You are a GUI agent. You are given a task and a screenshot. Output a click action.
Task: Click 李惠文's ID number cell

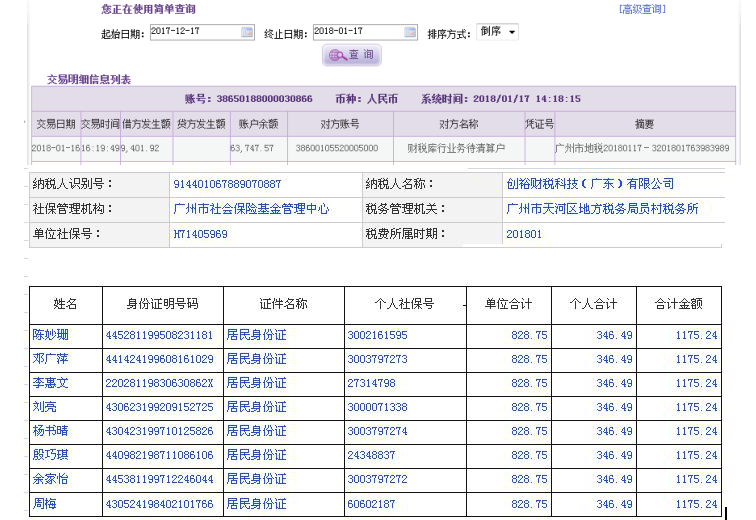(158, 383)
